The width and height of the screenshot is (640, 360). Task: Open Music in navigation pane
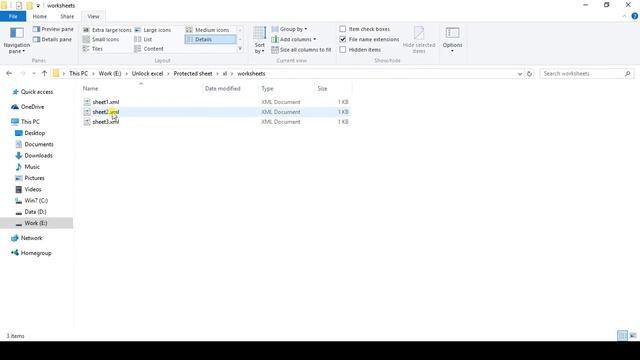click(x=27, y=167)
